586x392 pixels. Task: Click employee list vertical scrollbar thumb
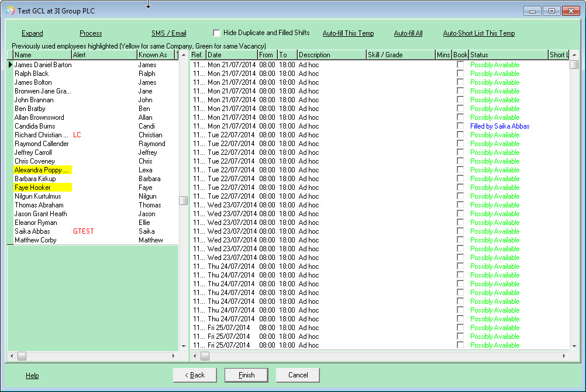pyautogui.click(x=184, y=200)
